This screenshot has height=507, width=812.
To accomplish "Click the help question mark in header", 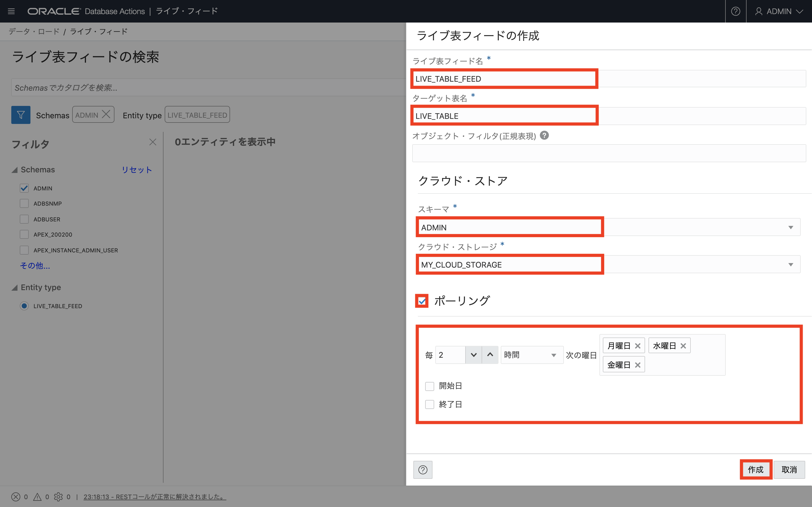I will pyautogui.click(x=736, y=11).
